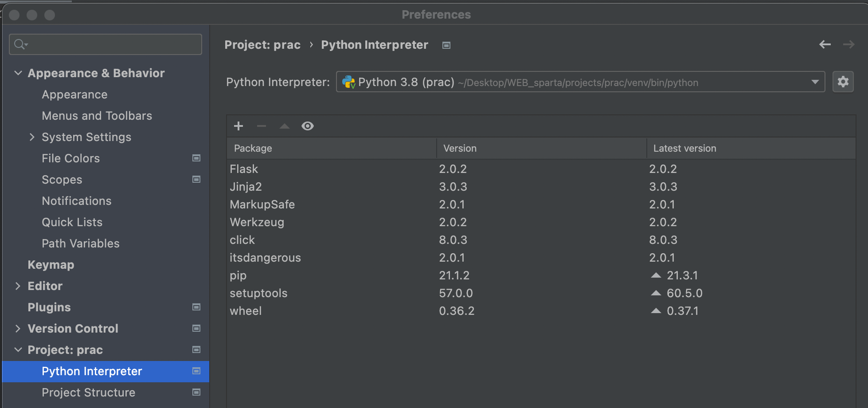Click project-level icon on File Colors row

(196, 158)
